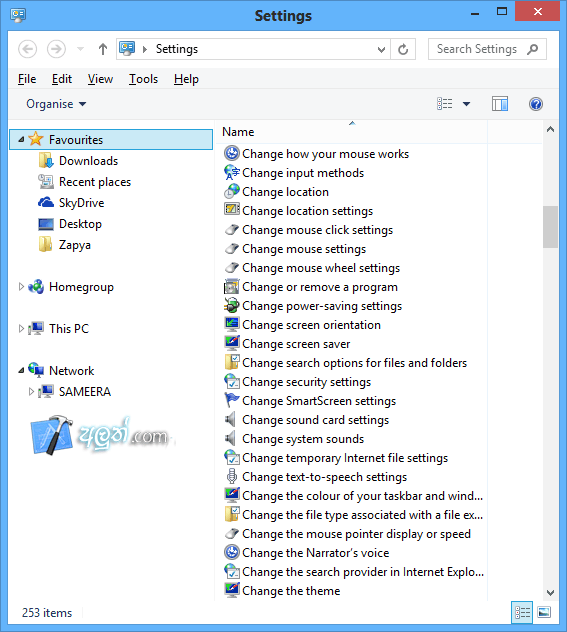Click the Search Settings input box
567x632 pixels.
click(x=487, y=49)
